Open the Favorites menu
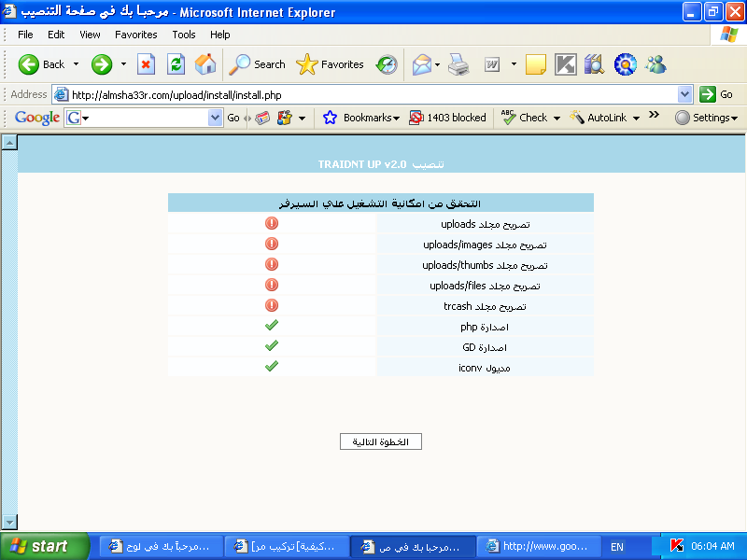The height and width of the screenshot is (560, 747). [x=136, y=35]
